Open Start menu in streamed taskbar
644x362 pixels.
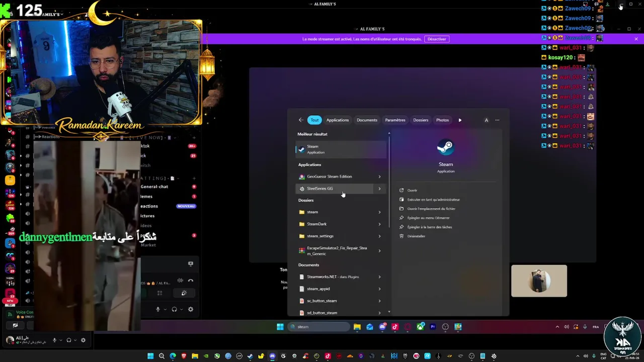tap(280, 327)
